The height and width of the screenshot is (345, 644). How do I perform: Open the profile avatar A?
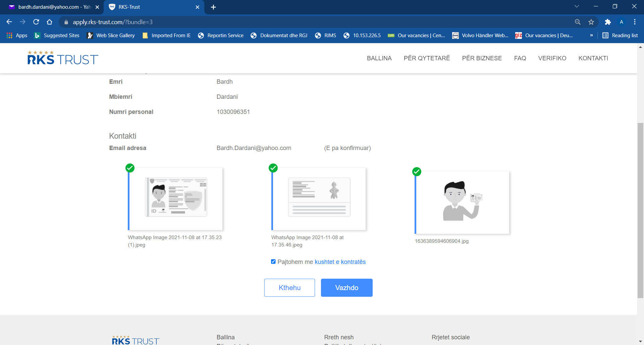pos(622,22)
